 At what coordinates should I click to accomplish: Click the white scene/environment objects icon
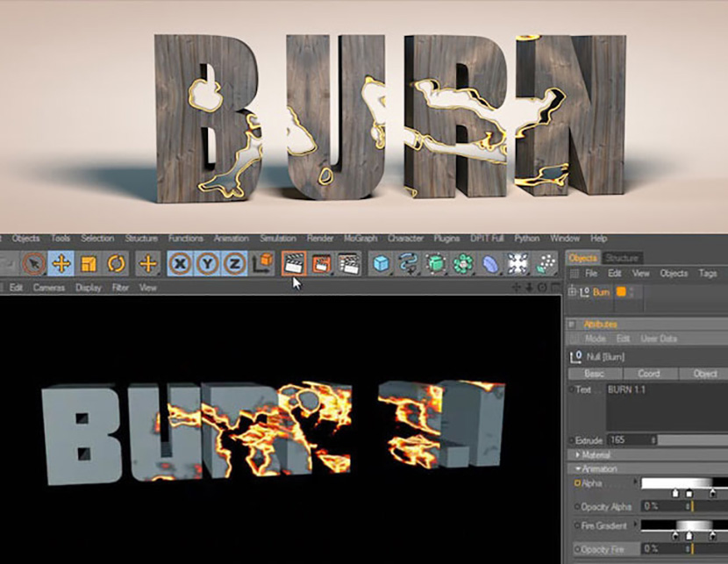tap(517, 264)
